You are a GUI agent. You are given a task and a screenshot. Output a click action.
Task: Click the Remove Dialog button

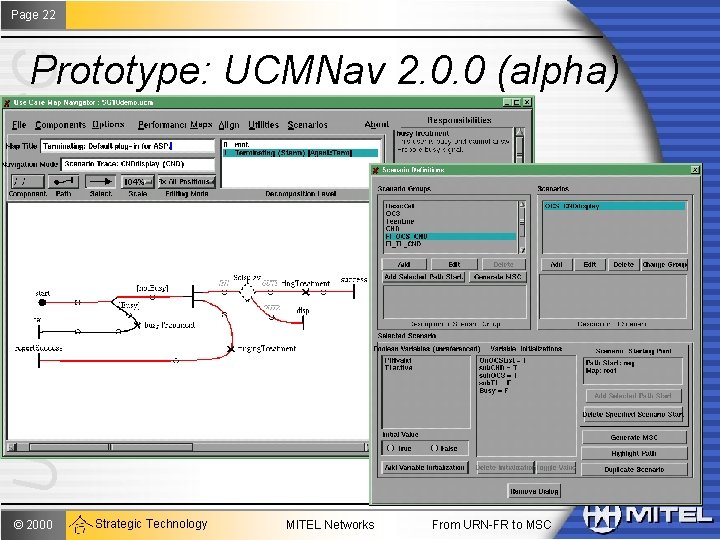click(x=534, y=491)
